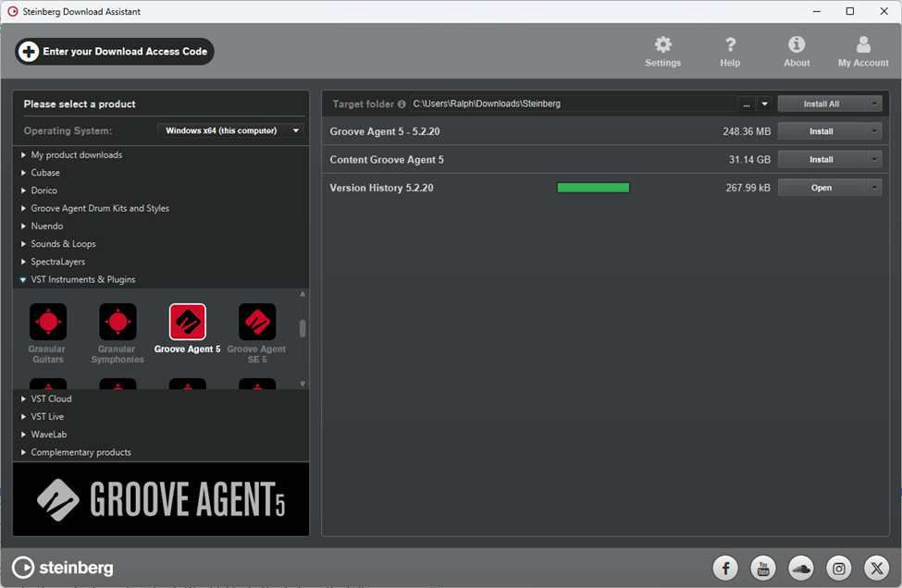The height and width of the screenshot is (588, 902).
Task: Browse target folder with ellipsis button
Action: [x=746, y=104]
